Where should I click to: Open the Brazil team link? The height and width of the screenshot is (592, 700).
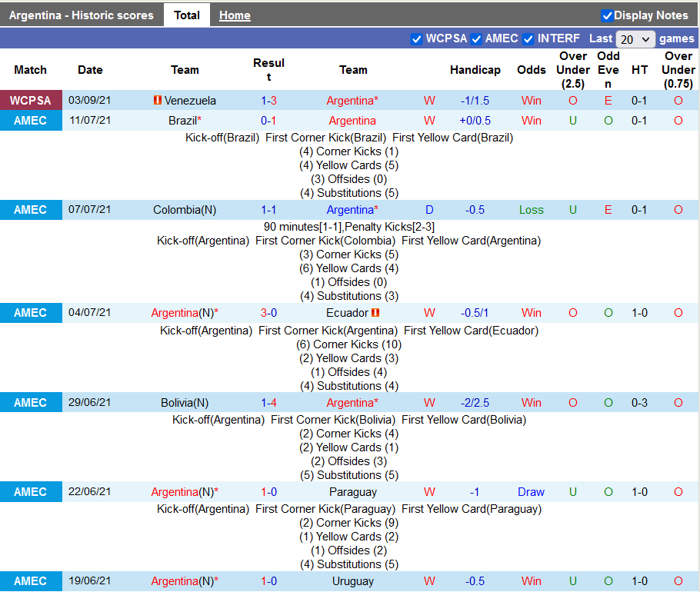click(x=183, y=121)
